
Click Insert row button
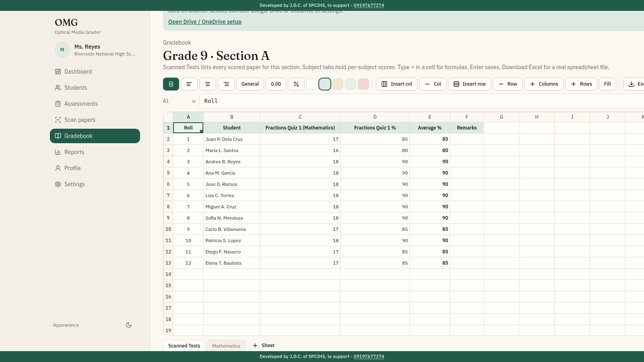(469, 84)
